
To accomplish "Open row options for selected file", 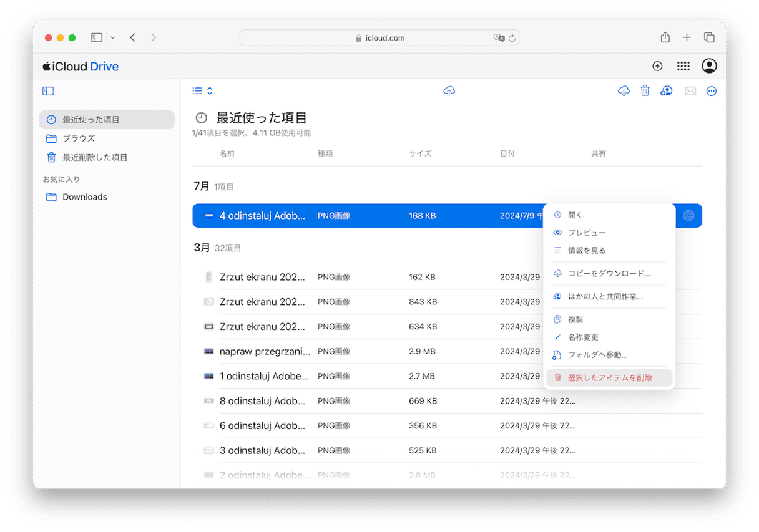I will click(688, 216).
